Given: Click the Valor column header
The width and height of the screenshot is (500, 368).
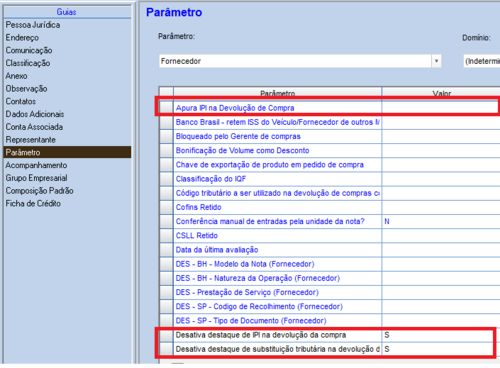Looking at the screenshot, I should click(441, 92).
